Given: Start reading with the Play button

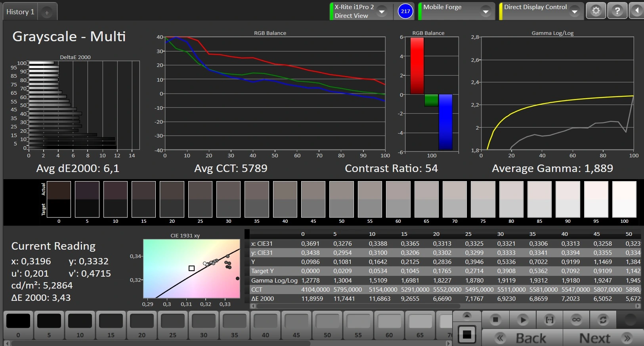Looking at the screenshot, I should (x=523, y=319).
